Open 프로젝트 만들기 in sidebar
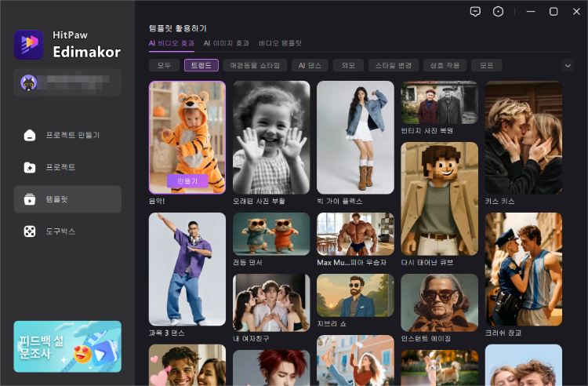Screen dimensions: 588x386 click(67, 135)
